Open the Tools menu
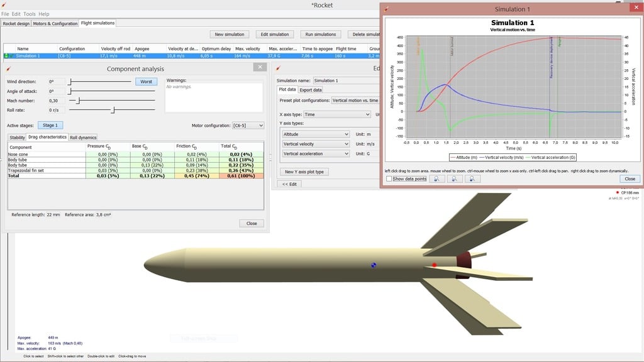Screen dimensions: 644x362 click(29, 13)
